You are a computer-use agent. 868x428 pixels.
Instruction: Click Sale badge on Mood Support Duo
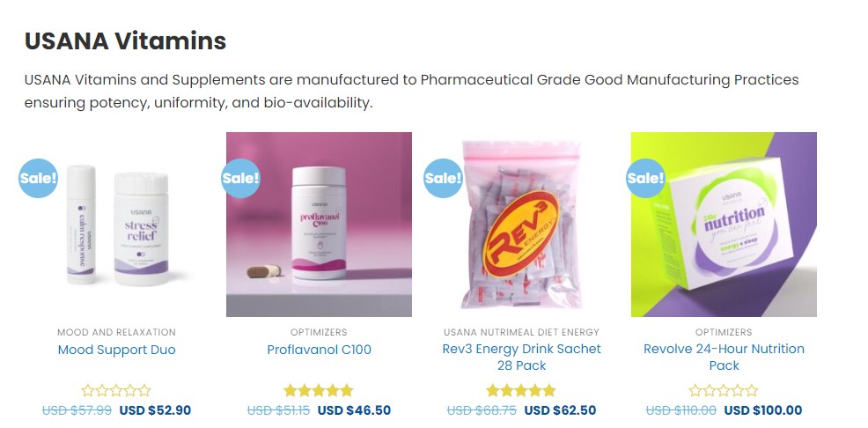39,179
